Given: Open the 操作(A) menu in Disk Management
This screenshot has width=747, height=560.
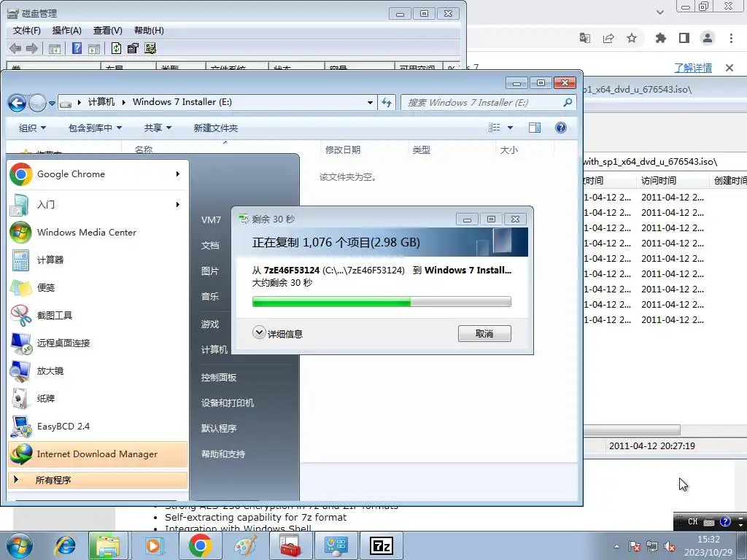Looking at the screenshot, I should point(66,31).
